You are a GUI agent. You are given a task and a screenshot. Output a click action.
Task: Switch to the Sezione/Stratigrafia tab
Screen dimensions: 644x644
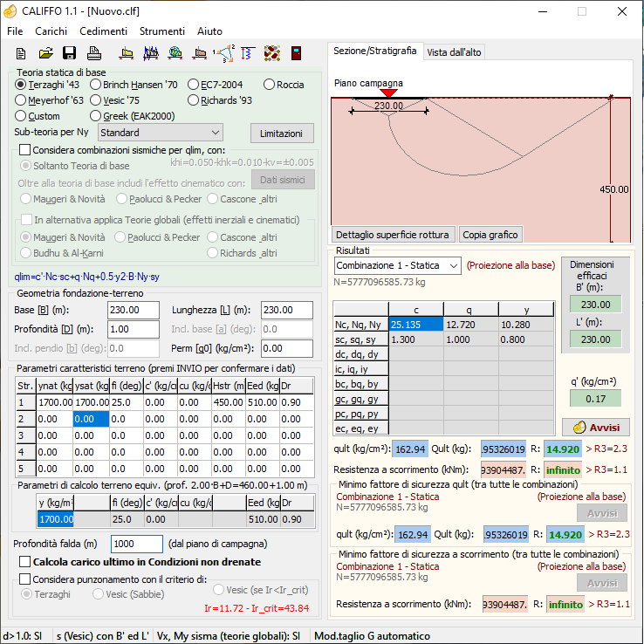375,51
